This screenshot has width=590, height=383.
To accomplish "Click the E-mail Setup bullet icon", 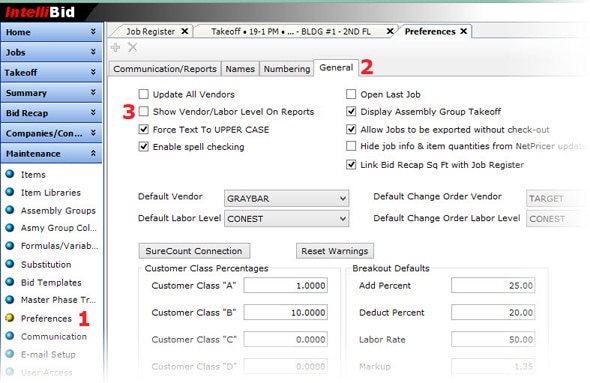I will point(10,354).
